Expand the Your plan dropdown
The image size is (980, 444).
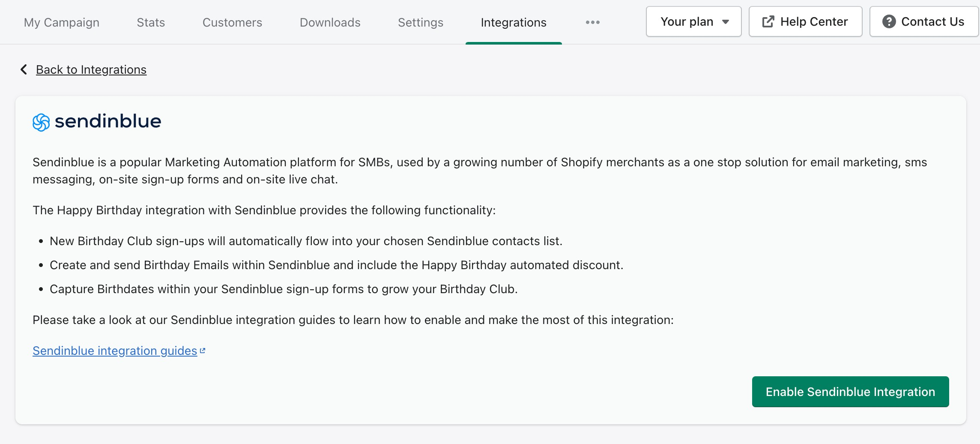(693, 22)
